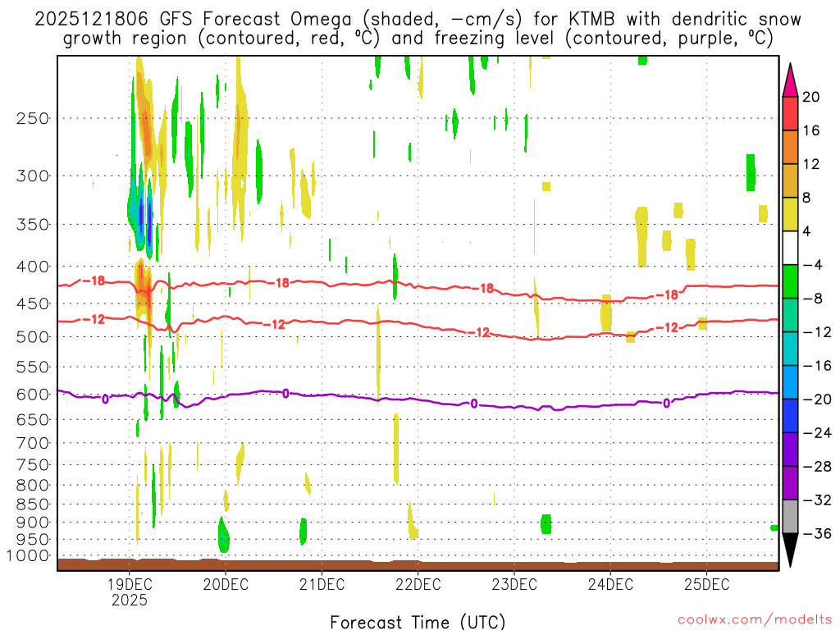
Task: Click the yellow swatch between 4 and 8
Action: [790, 214]
